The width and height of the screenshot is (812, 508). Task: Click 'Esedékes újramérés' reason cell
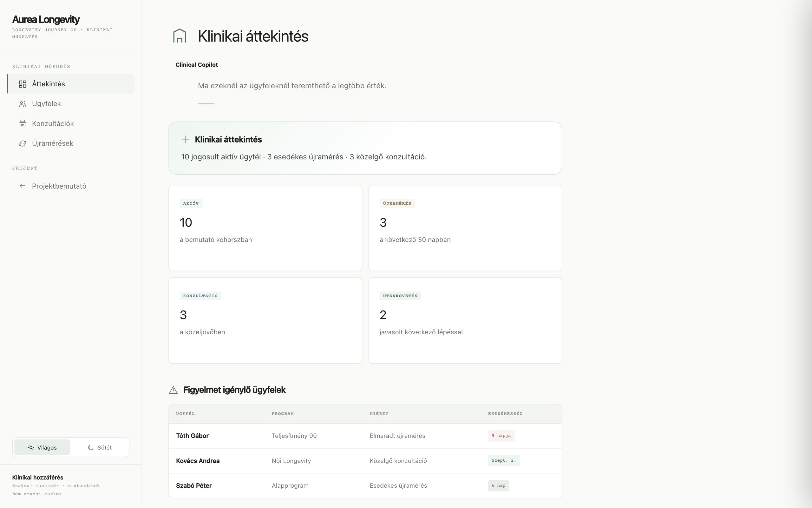(398, 485)
